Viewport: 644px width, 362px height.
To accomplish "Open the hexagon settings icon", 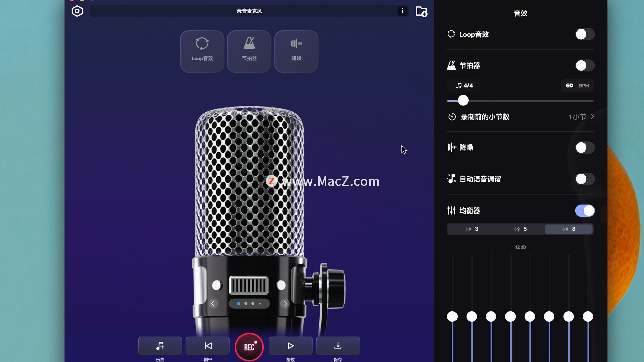I will 77,11.
